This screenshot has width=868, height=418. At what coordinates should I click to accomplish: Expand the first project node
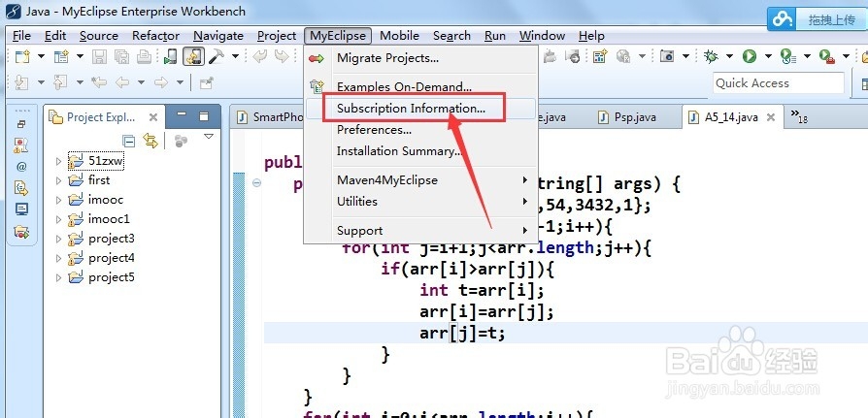[x=58, y=180]
